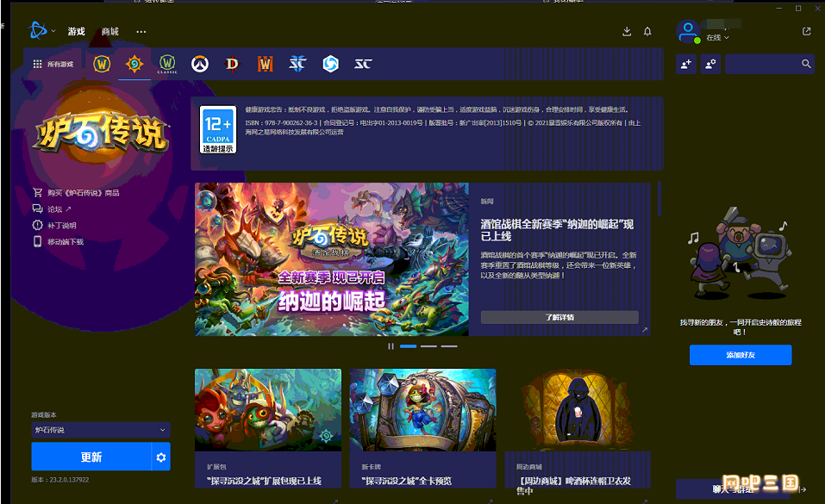Open 购买《炉石传说》商品 shop link
This screenshot has height=504, width=825.
[83, 193]
